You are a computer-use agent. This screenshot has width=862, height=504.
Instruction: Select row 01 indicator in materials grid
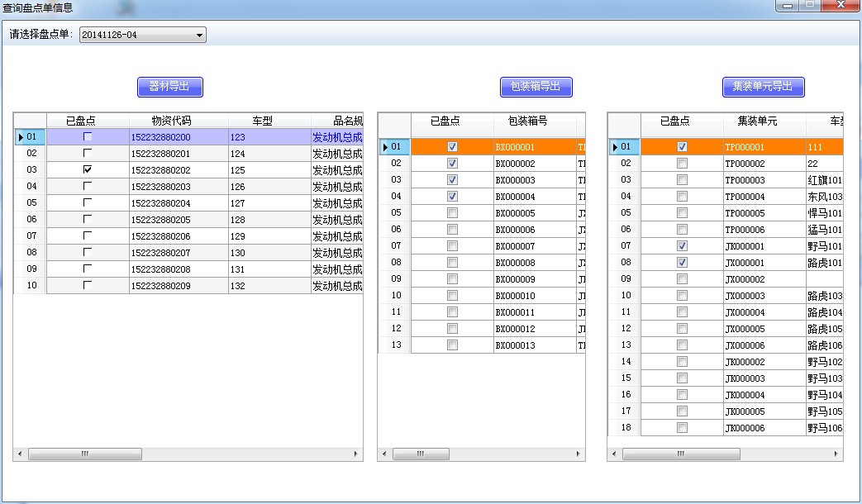click(x=29, y=136)
